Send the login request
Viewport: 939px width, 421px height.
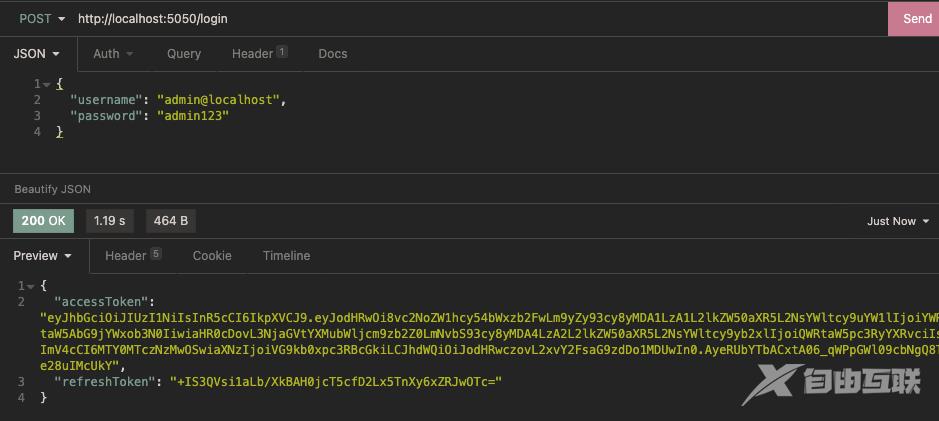click(915, 19)
